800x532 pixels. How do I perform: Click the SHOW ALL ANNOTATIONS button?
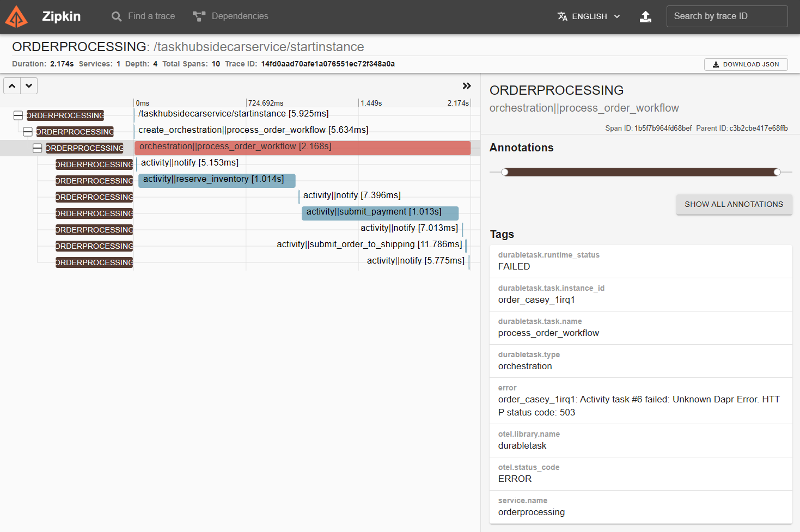[734, 205]
